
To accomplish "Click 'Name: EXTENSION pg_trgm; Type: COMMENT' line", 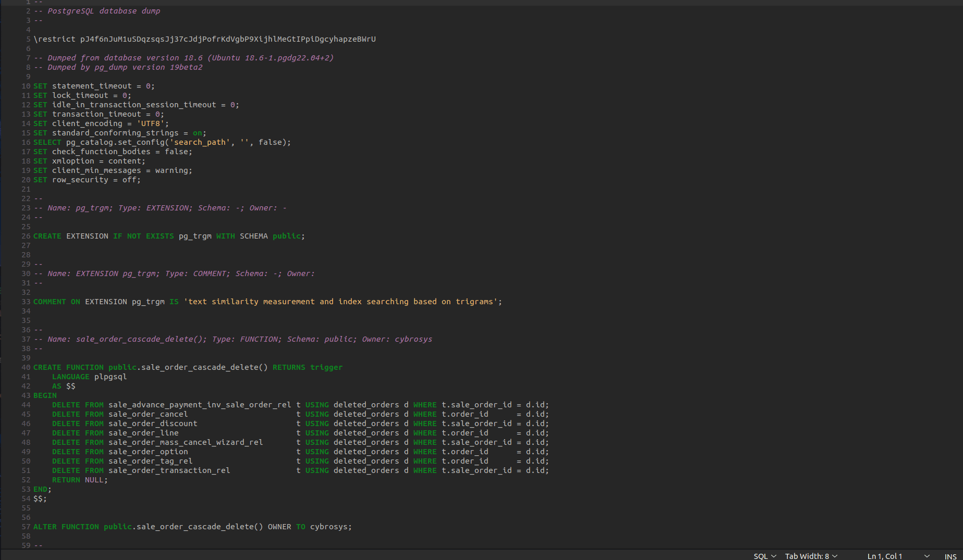I will pos(174,273).
